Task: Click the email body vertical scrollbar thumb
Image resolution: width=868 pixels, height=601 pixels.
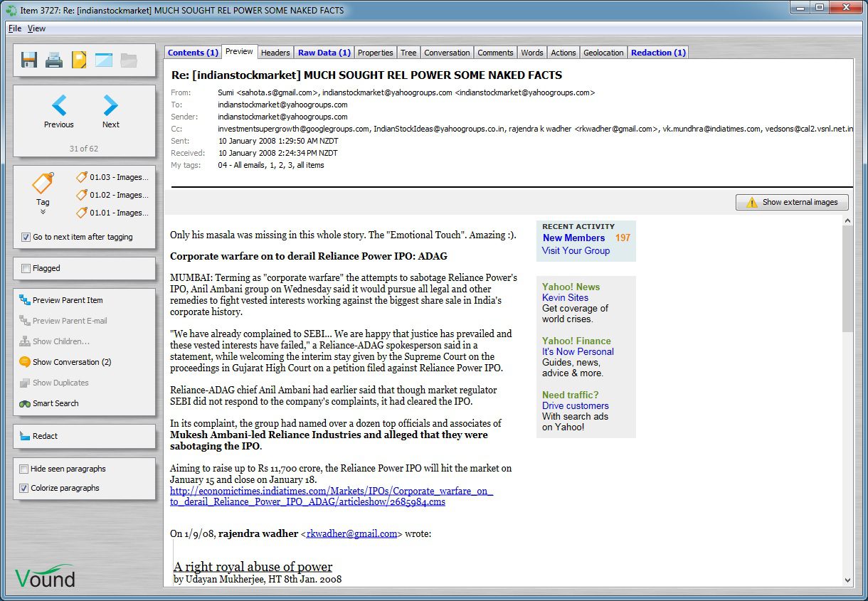Action: click(x=847, y=277)
